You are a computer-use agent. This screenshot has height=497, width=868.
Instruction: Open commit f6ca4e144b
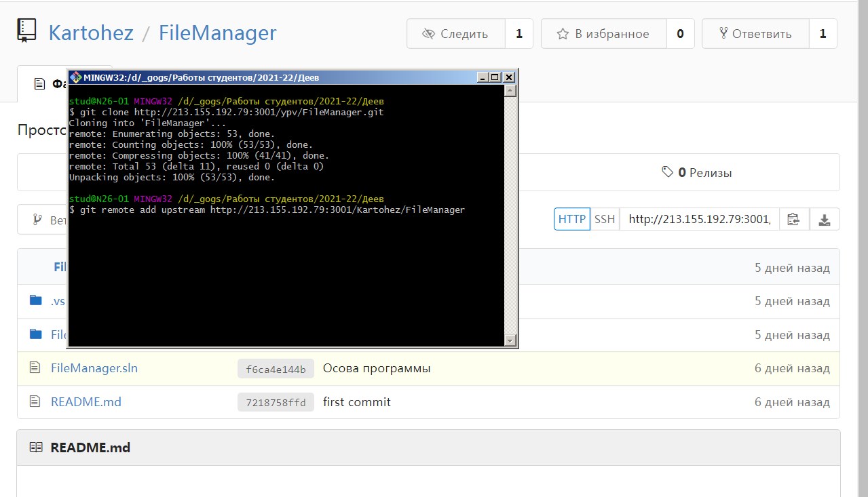[x=276, y=369]
